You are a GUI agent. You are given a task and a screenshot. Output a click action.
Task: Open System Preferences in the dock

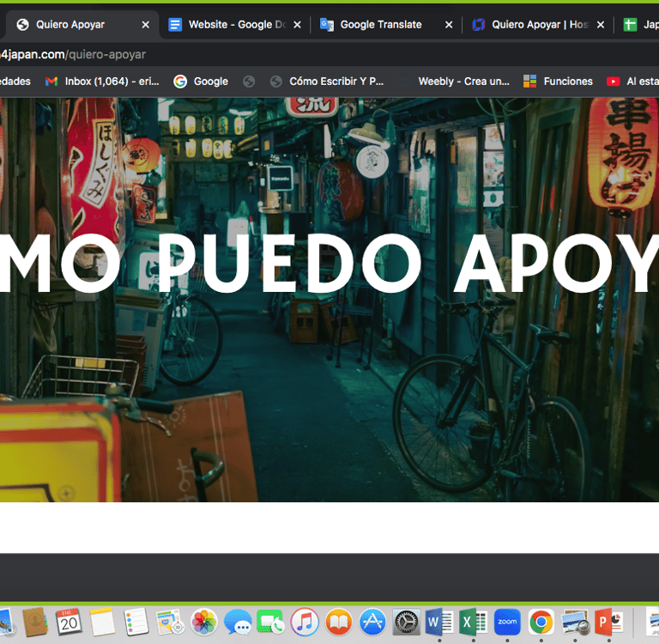point(406,621)
